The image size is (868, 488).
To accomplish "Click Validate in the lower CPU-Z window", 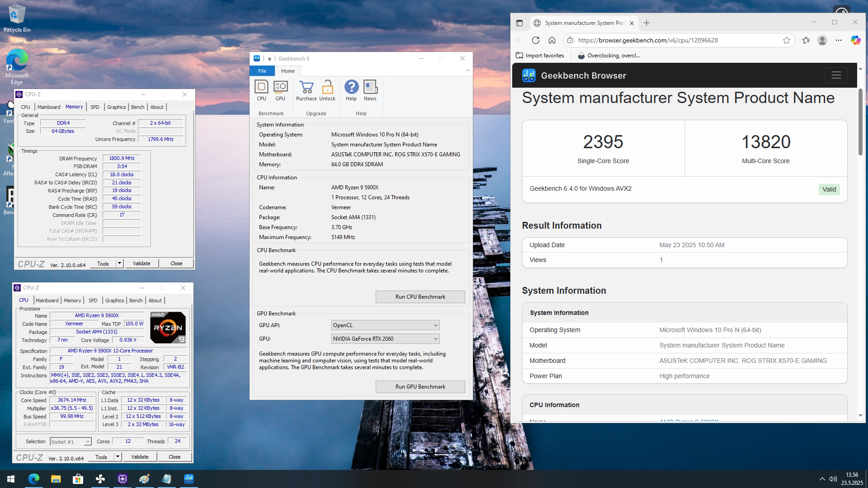I will [140, 457].
